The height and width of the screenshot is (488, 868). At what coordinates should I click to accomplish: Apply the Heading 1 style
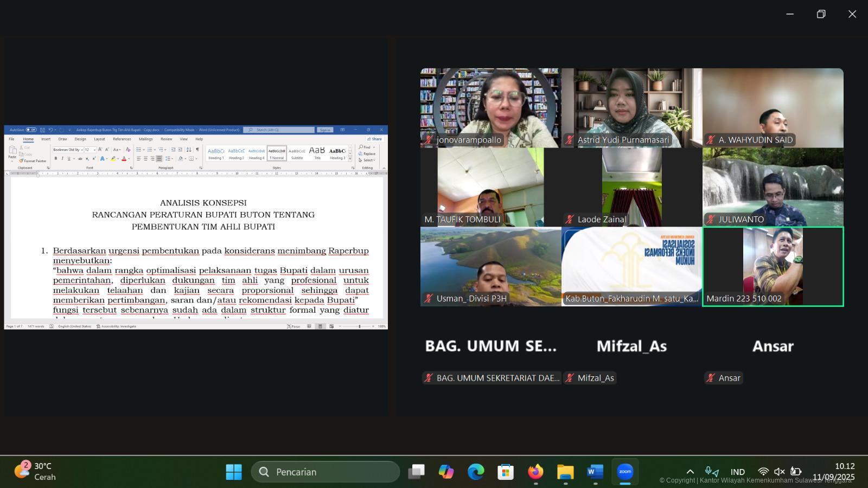point(216,153)
